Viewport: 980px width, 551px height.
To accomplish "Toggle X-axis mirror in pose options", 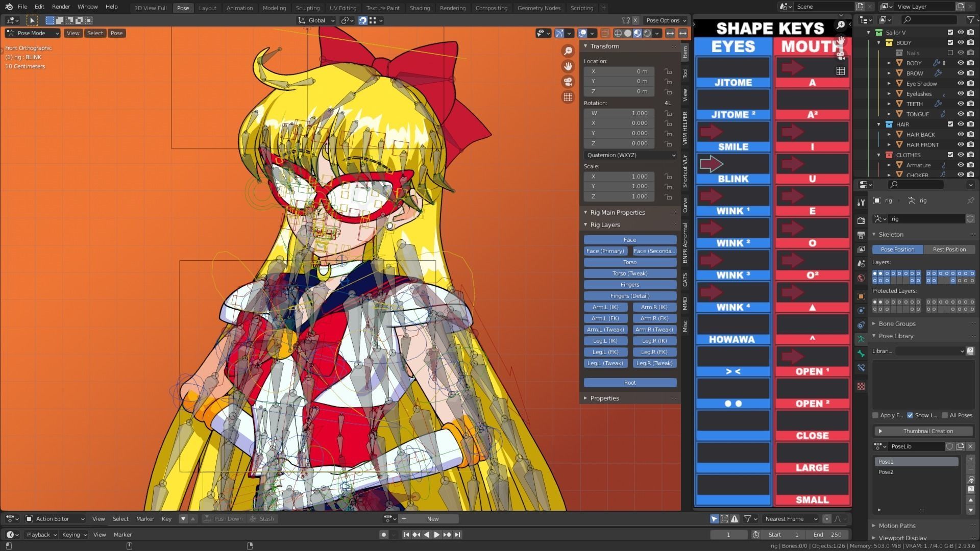I will [x=635, y=20].
